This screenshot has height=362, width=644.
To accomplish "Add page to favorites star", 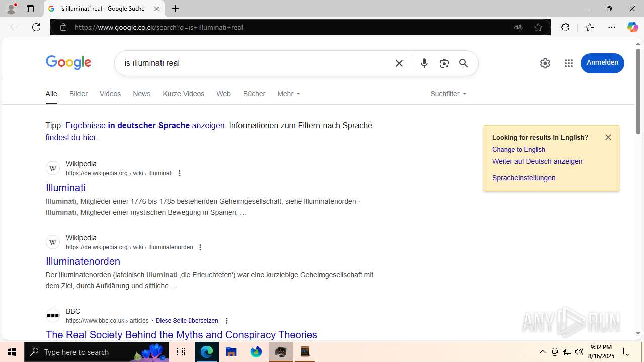I will point(538,27).
